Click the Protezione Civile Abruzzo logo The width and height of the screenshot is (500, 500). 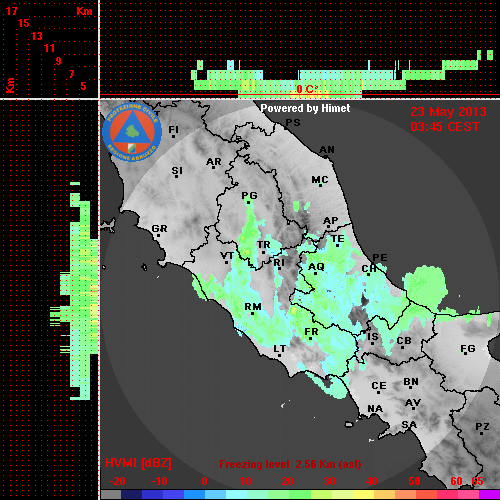132,132
